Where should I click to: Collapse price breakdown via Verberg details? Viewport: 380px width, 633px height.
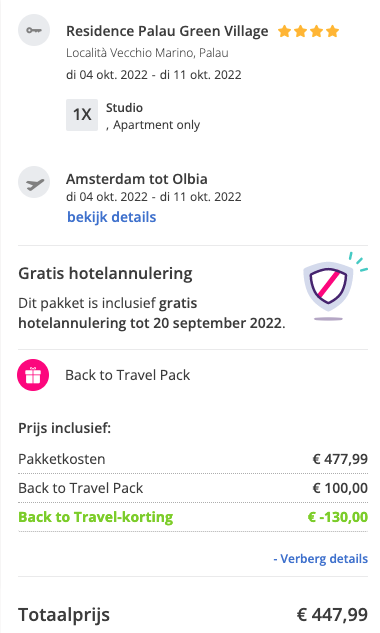coord(321,559)
